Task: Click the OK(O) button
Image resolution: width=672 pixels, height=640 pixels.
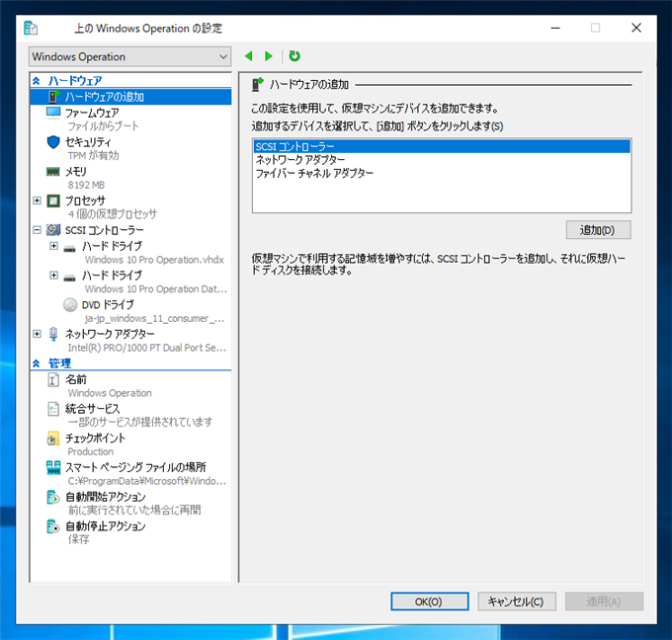Action: coord(430,601)
